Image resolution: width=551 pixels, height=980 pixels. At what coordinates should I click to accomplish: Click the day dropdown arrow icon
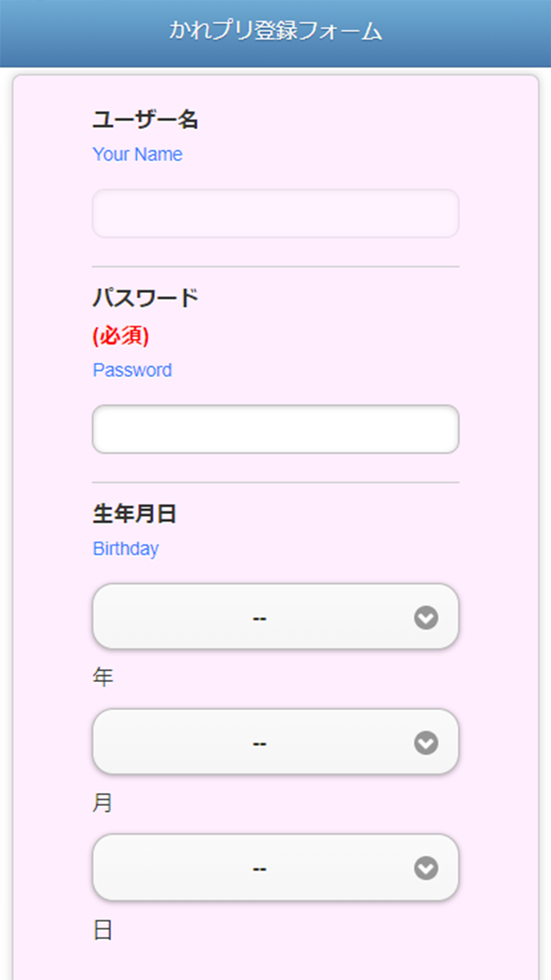[x=426, y=868]
